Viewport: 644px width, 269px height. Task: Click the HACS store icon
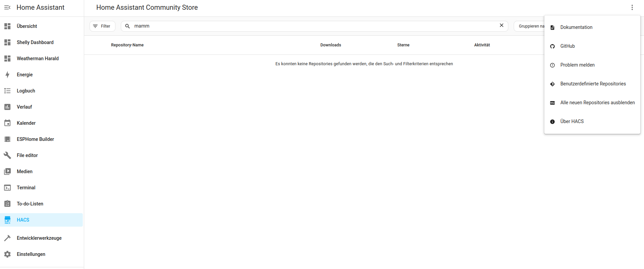7,220
